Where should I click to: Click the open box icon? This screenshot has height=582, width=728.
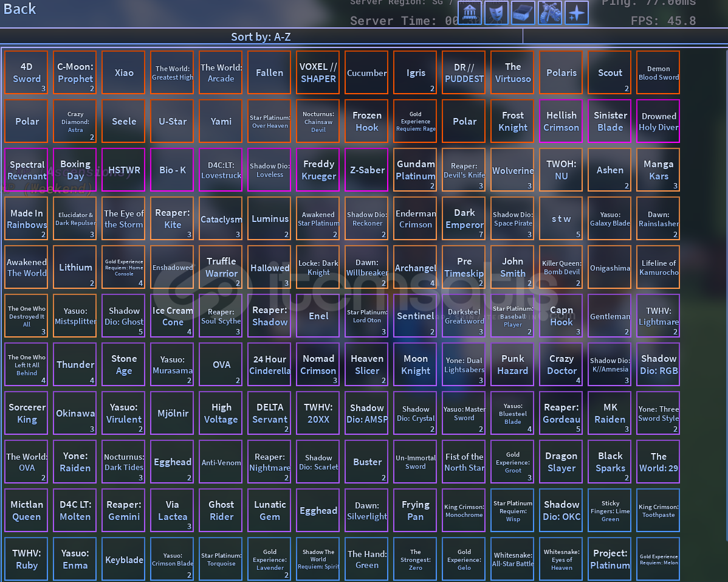tap(523, 13)
